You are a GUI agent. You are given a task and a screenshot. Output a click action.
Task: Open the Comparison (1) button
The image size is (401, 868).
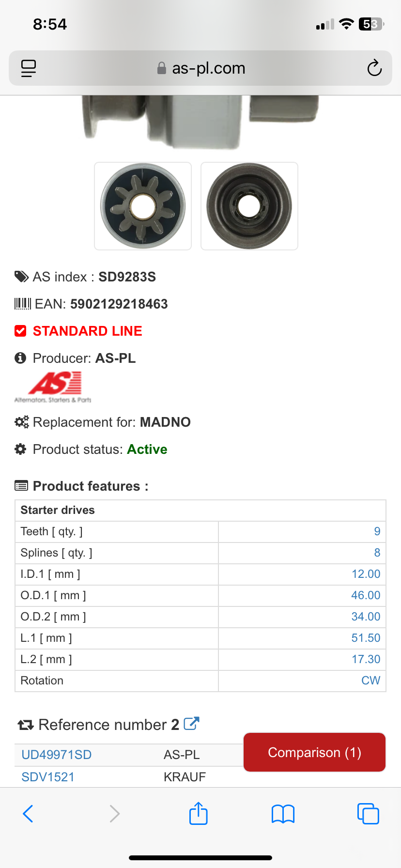pos(314,752)
